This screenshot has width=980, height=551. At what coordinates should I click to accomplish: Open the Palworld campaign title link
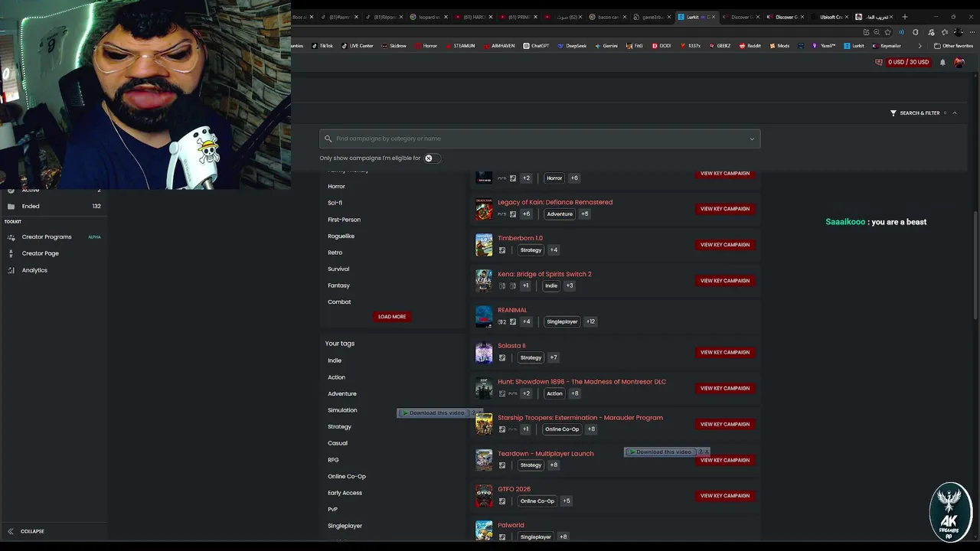(x=511, y=525)
